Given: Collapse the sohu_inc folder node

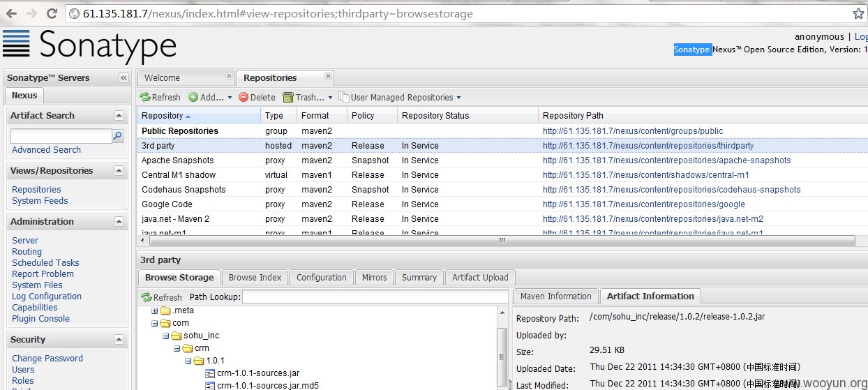Looking at the screenshot, I should [x=166, y=336].
